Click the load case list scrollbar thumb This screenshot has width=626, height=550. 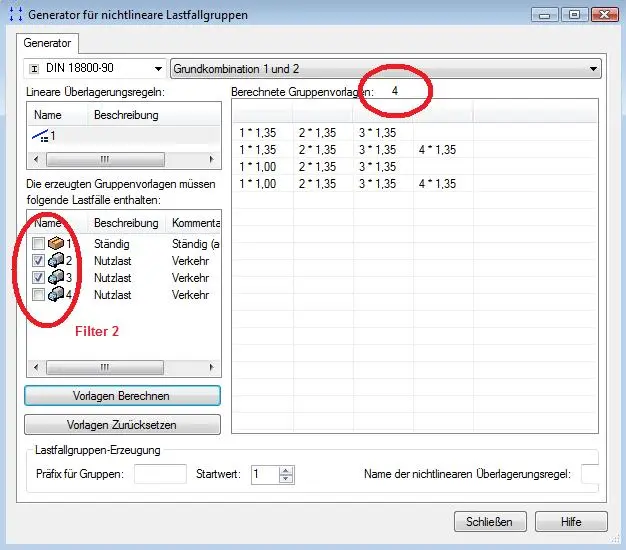click(105, 367)
